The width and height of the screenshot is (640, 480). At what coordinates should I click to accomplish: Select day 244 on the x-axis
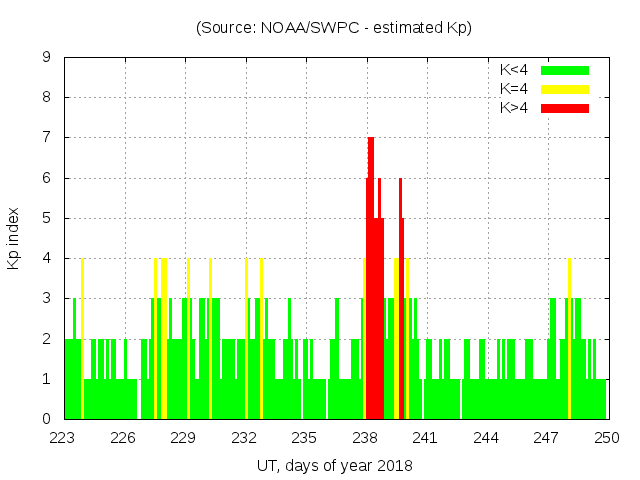pyautogui.click(x=486, y=438)
